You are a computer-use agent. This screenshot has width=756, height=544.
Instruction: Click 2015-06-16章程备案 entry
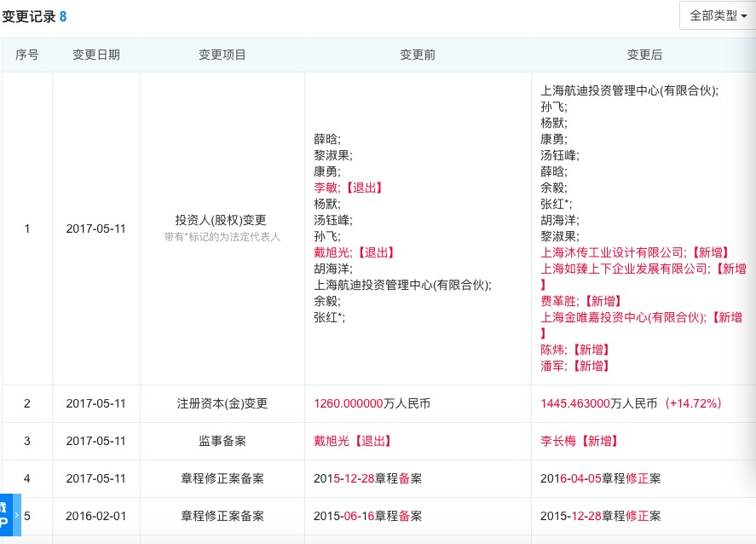368,516
